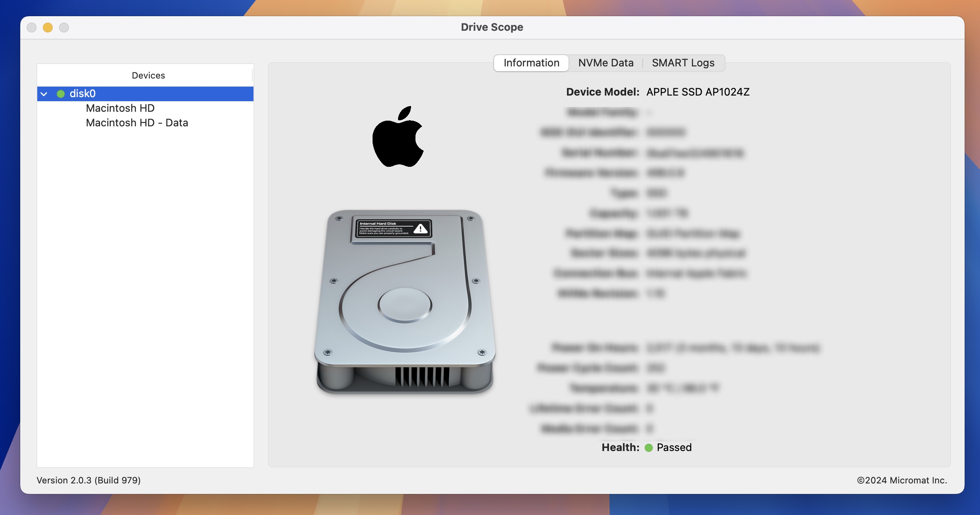This screenshot has width=980, height=515.
Task: Click the gray zoom button in the title bar
Action: pyautogui.click(x=64, y=28)
